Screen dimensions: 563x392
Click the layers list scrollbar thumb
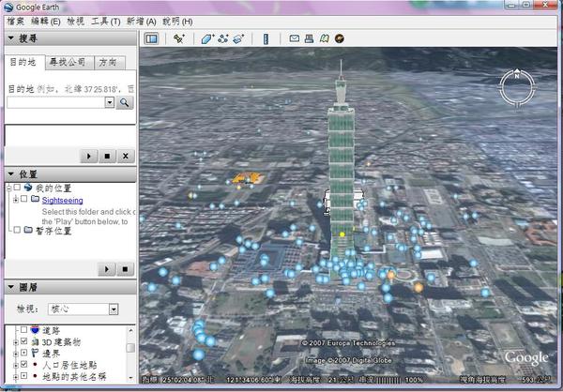coord(130,348)
